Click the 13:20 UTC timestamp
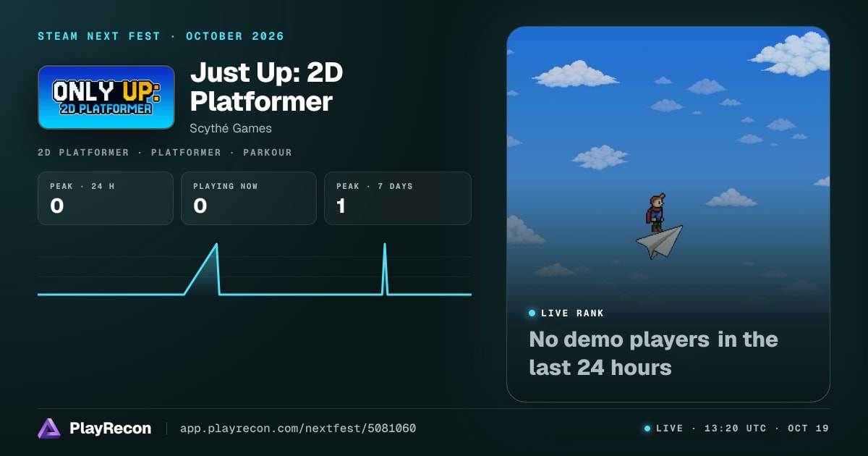The width and height of the screenshot is (868, 456). pos(736,428)
